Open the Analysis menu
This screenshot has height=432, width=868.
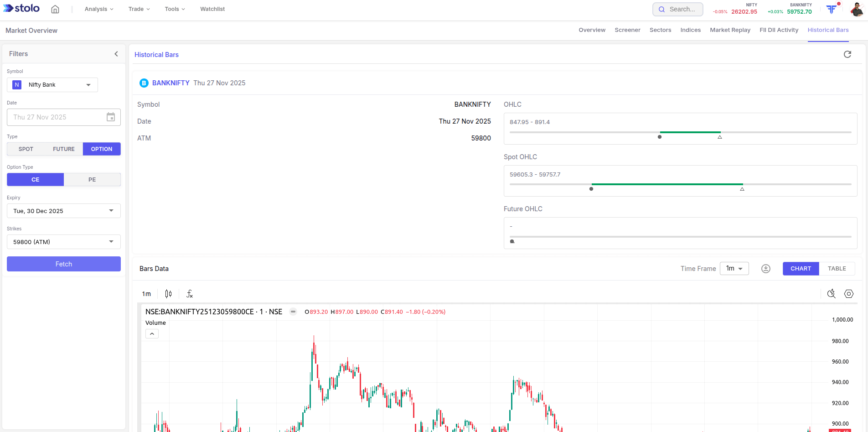(99, 9)
